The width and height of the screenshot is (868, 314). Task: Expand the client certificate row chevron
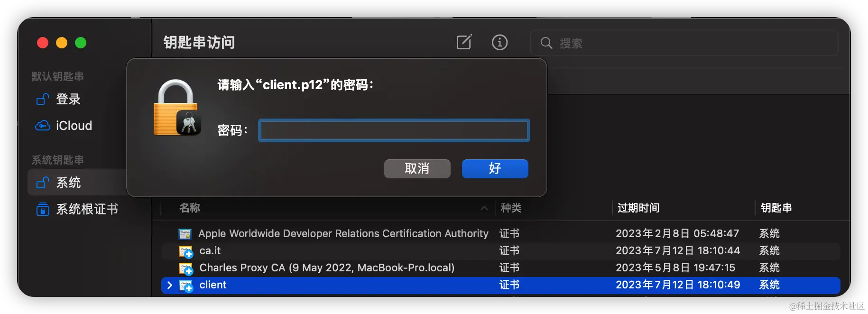point(170,285)
